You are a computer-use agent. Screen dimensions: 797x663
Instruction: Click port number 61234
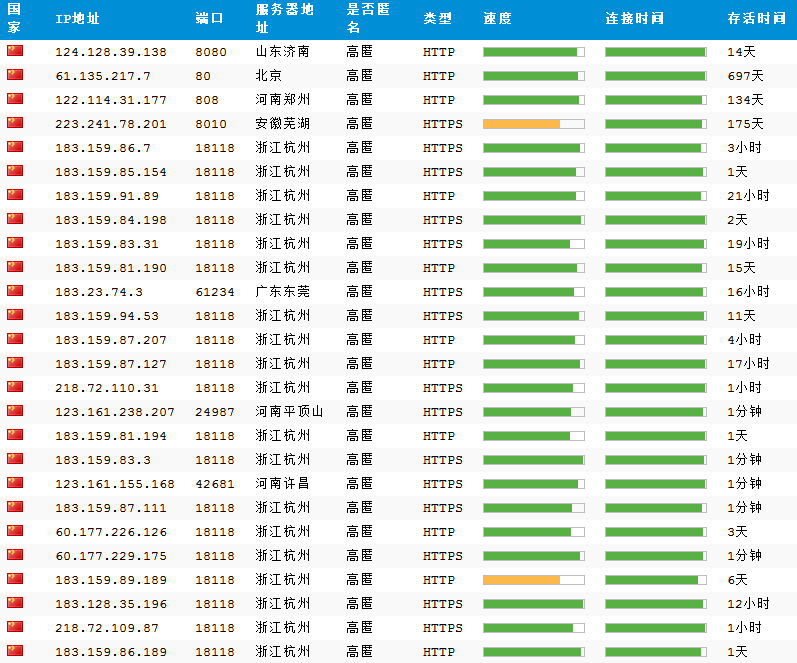point(215,292)
